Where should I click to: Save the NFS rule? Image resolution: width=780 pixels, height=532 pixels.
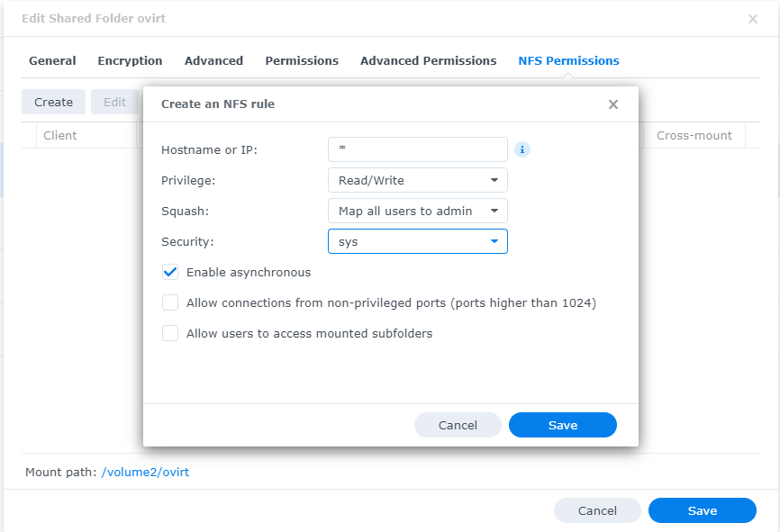[562, 425]
